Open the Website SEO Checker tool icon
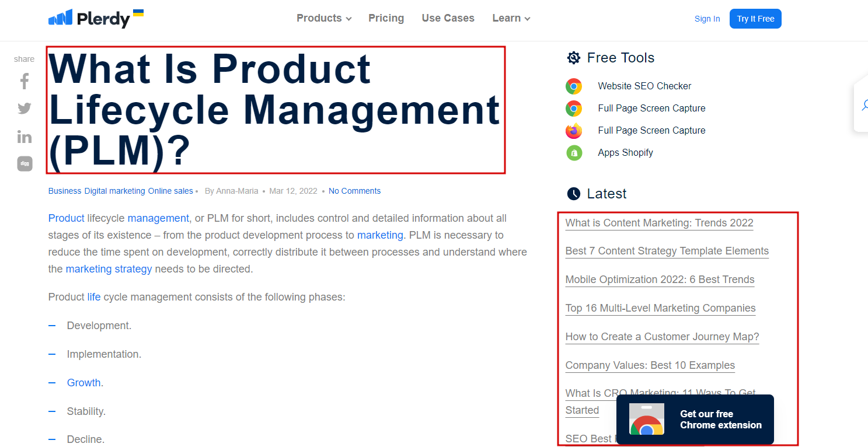868x447 pixels. click(574, 86)
